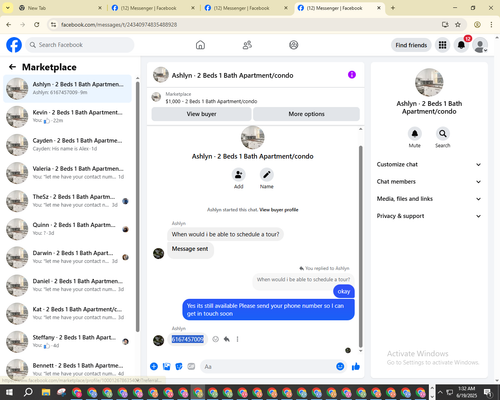Image resolution: width=500 pixels, height=400 pixels.
Task: Open a new browser tab with plus
Action: 393,8
